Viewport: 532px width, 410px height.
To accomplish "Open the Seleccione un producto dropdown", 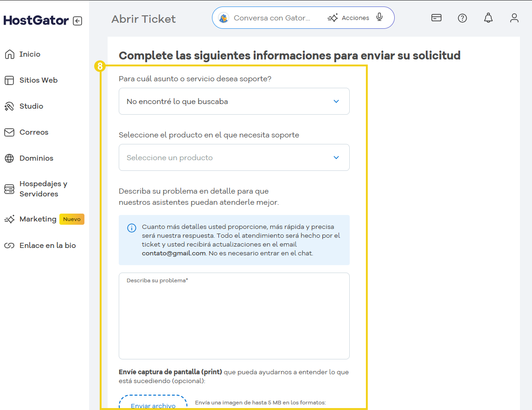I will point(234,157).
